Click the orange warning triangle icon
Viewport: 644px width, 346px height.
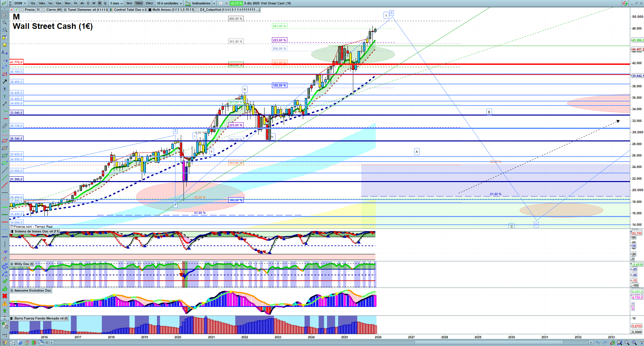[x=5, y=303]
